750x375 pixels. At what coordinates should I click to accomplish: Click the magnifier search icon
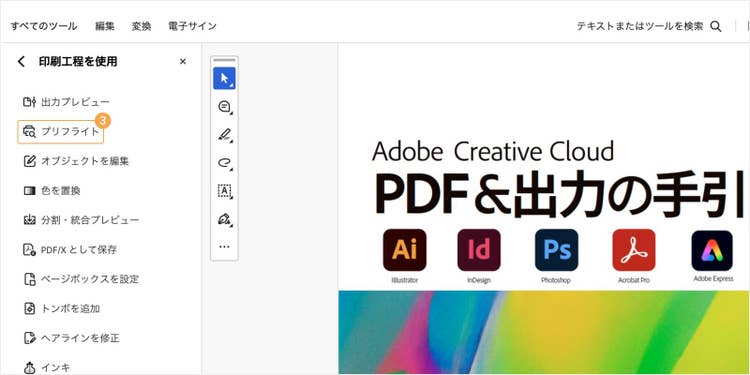tap(716, 26)
